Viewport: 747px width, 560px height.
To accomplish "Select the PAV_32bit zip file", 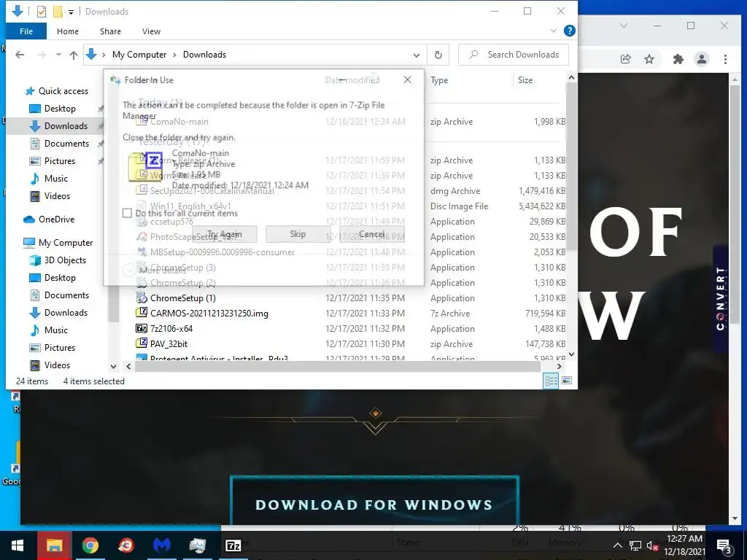I will 169,344.
